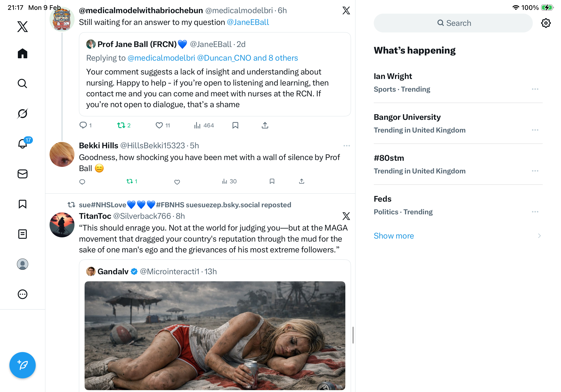Open Messages envelope icon

[x=23, y=174]
